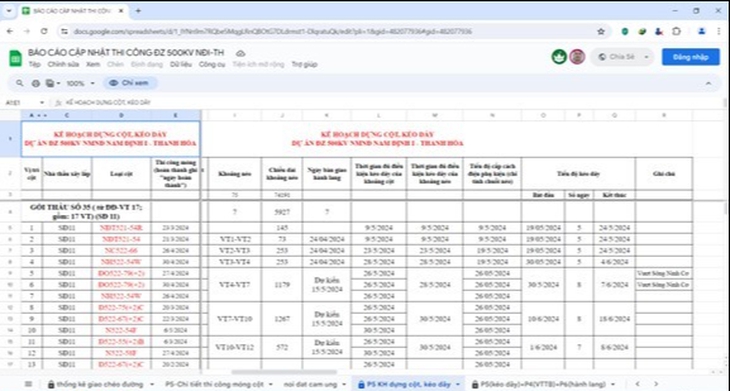Select the cell VT7-VT10

coord(235,319)
